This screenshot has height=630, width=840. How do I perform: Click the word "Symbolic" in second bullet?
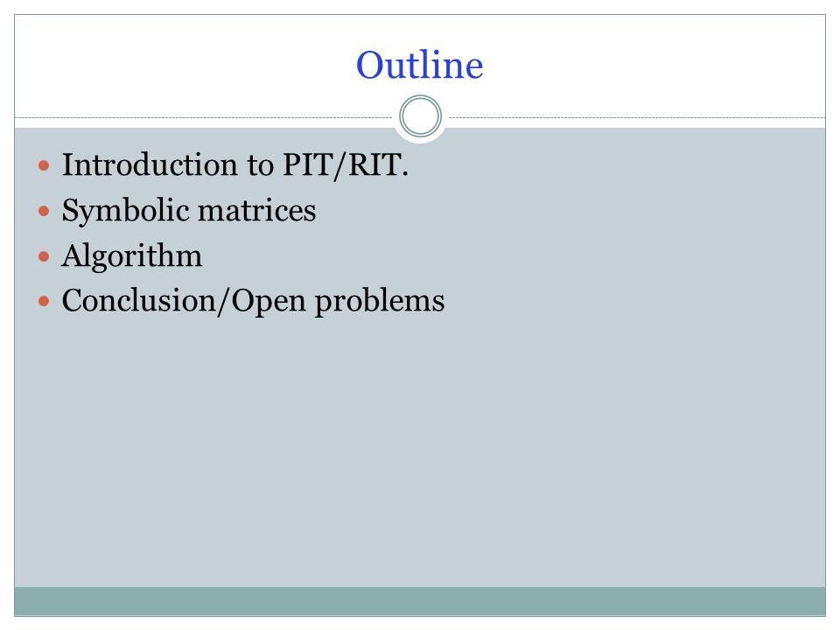tap(125, 211)
